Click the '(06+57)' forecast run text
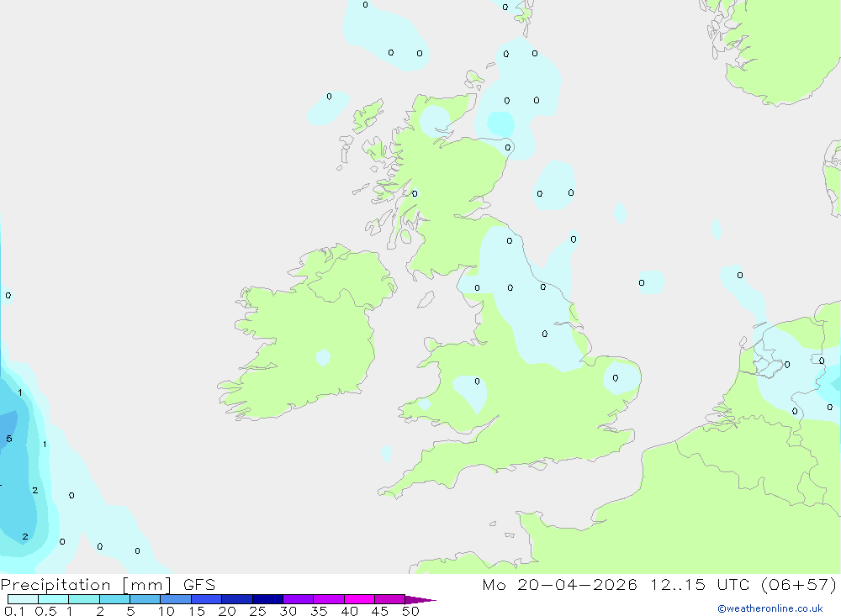Screen dimensions: 841x616 click(799, 585)
